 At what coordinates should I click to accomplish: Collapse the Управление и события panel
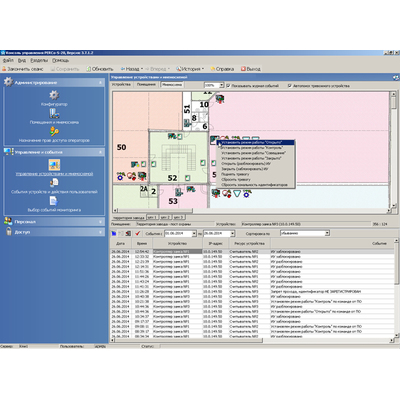click(101, 152)
